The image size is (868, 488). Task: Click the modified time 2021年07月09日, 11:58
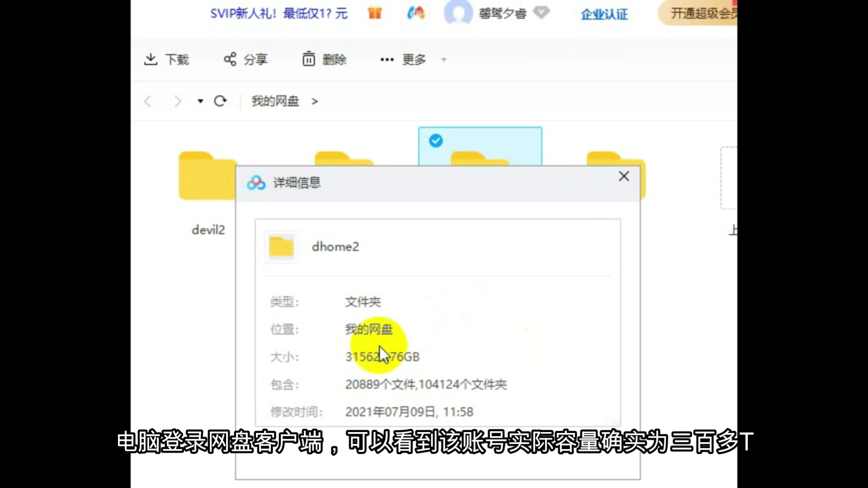pos(409,412)
